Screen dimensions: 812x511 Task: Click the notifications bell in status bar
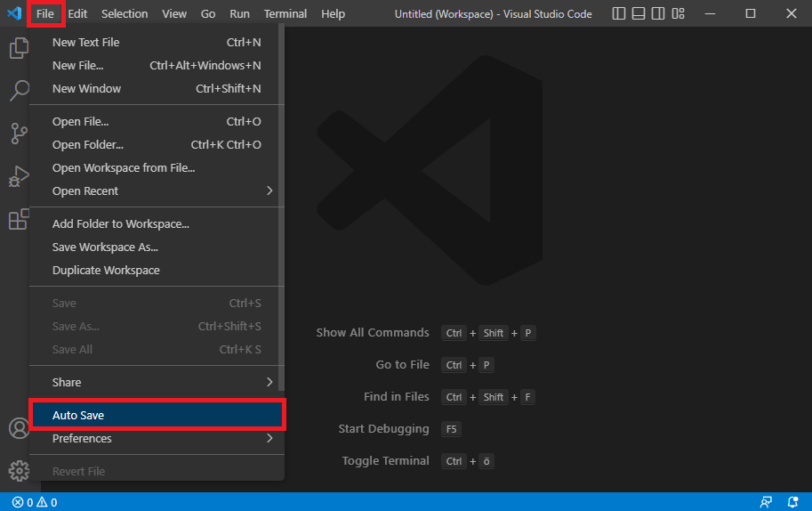(x=792, y=502)
